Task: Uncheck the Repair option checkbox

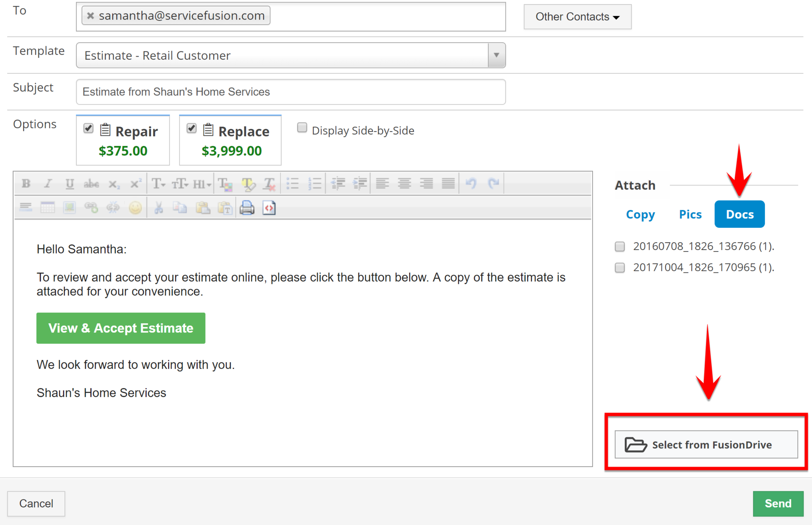Action: [88, 129]
